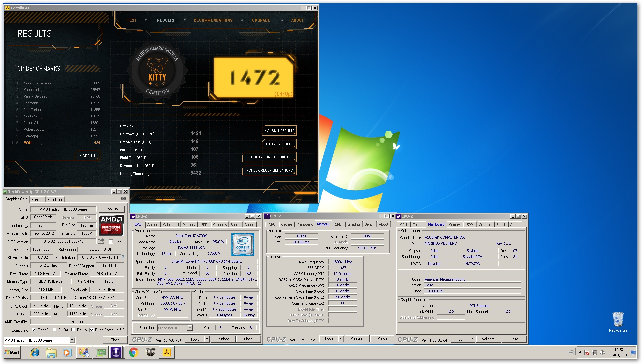Open SPD tab in CPU-Z Memory window

point(338,224)
